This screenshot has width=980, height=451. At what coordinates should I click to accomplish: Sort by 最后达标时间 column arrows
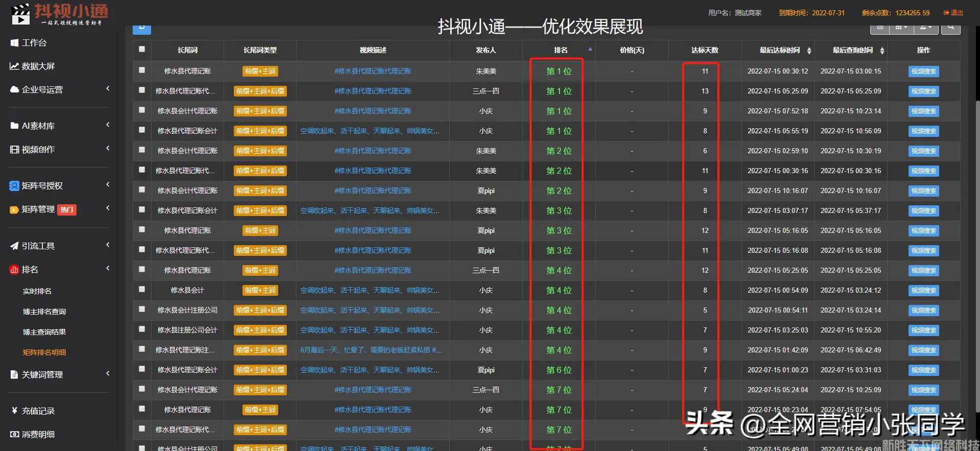pos(809,51)
